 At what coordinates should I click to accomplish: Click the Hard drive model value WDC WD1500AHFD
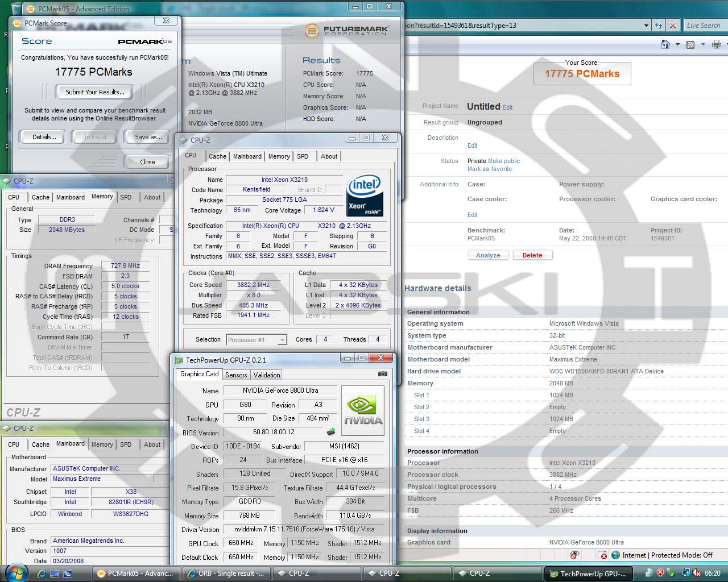pyautogui.click(x=606, y=371)
